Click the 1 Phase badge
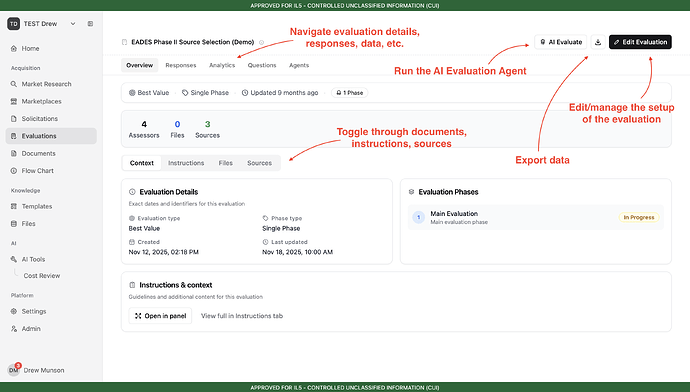690x392 pixels. tap(349, 93)
